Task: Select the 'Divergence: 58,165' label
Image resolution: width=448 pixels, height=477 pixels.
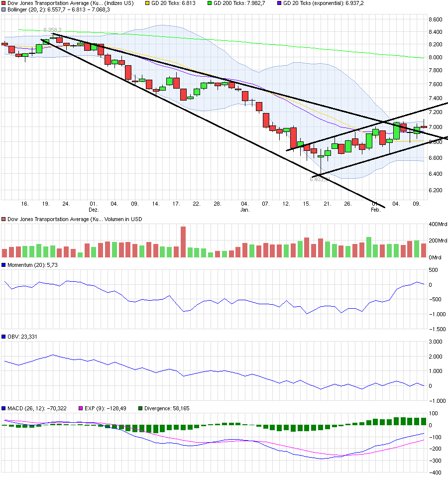Action: (167, 409)
